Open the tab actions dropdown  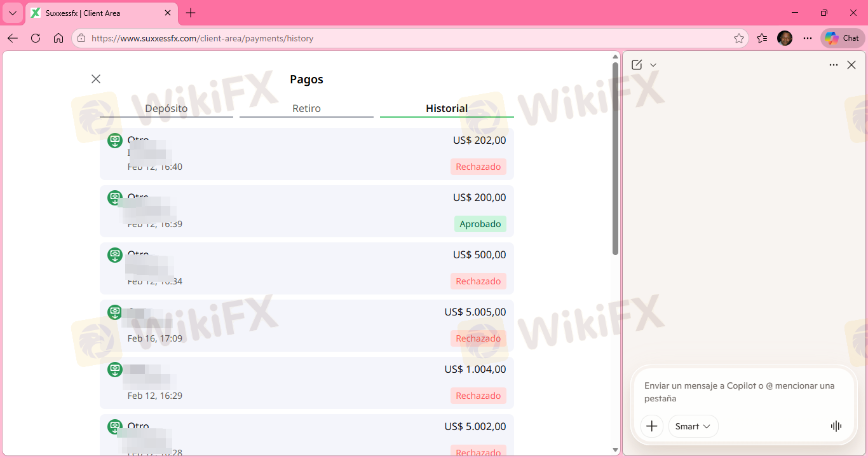pyautogui.click(x=13, y=13)
